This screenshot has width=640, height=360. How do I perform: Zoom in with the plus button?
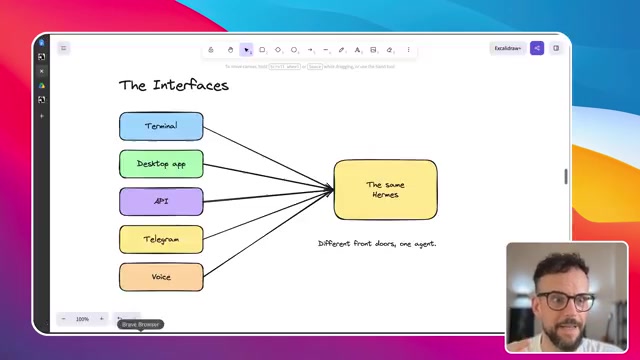point(102,319)
